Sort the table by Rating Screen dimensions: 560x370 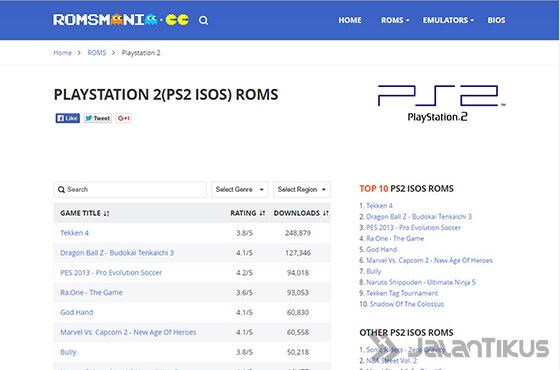click(x=248, y=213)
